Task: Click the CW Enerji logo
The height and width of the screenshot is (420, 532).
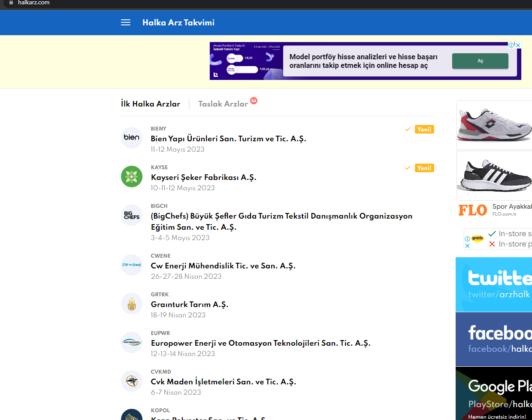Action: click(132, 265)
